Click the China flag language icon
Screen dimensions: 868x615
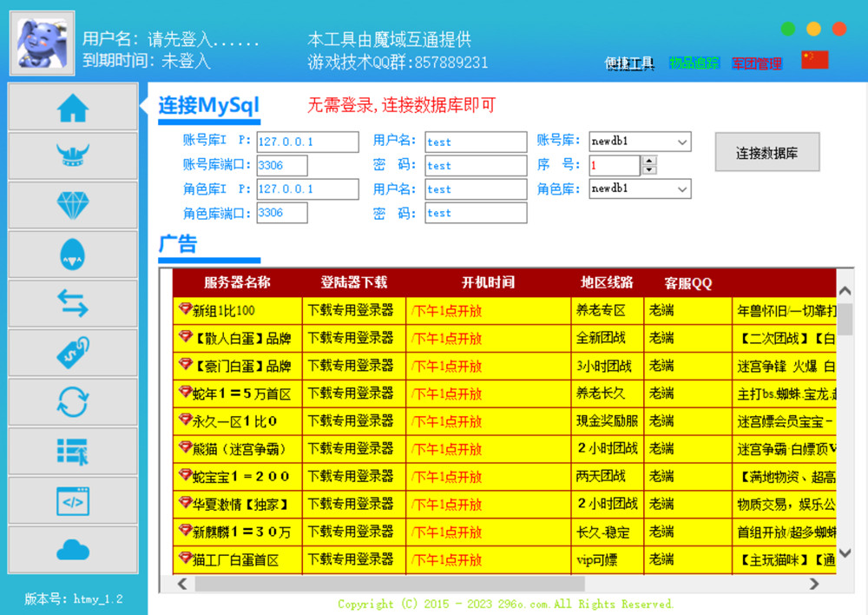click(814, 60)
